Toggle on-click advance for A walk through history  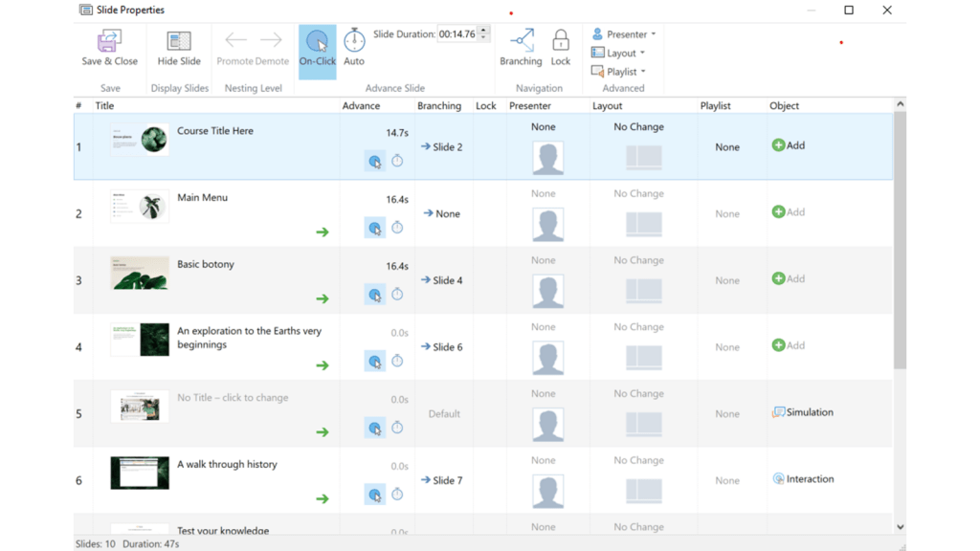coord(375,495)
